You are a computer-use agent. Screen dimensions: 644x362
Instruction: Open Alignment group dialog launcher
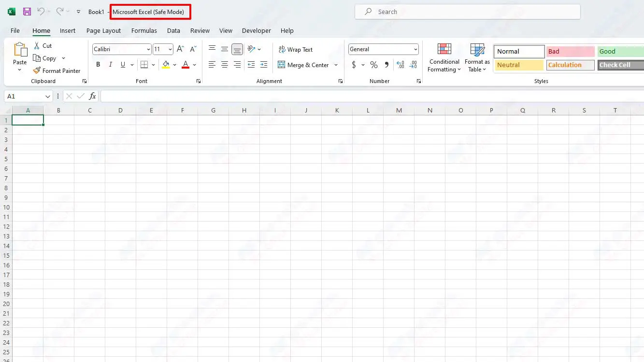pyautogui.click(x=341, y=81)
